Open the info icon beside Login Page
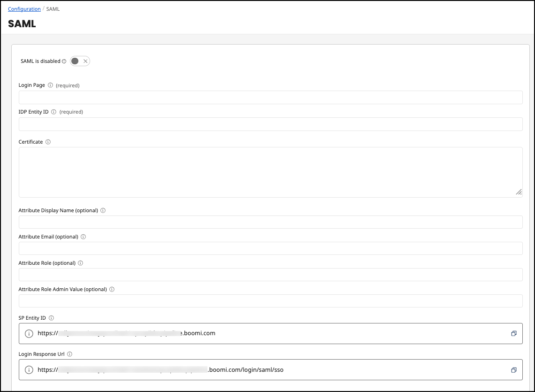The image size is (535, 392). pos(50,85)
